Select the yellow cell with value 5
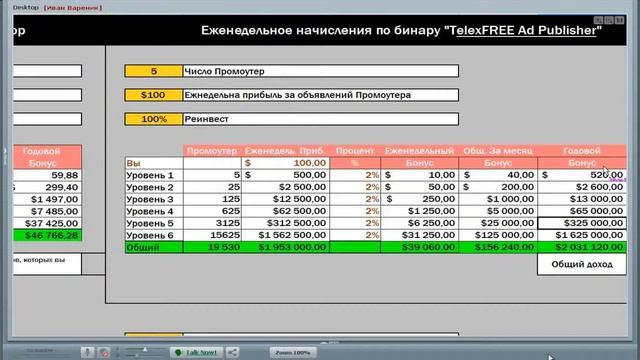640x360 pixels. (154, 71)
